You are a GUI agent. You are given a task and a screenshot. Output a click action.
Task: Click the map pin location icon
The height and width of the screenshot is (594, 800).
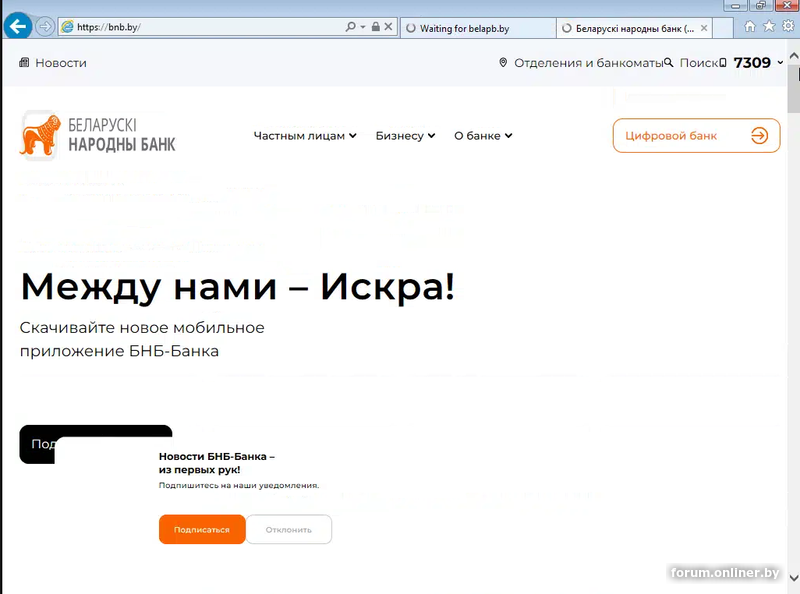tap(503, 63)
